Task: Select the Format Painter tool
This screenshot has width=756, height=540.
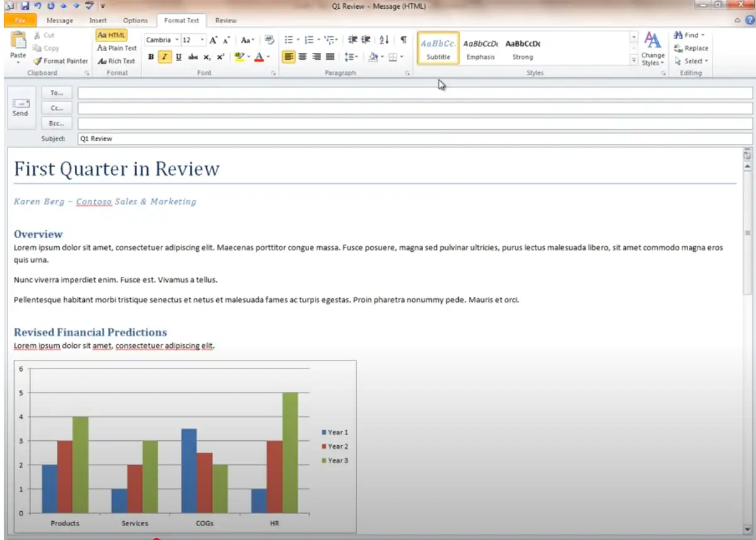Action: click(60, 61)
